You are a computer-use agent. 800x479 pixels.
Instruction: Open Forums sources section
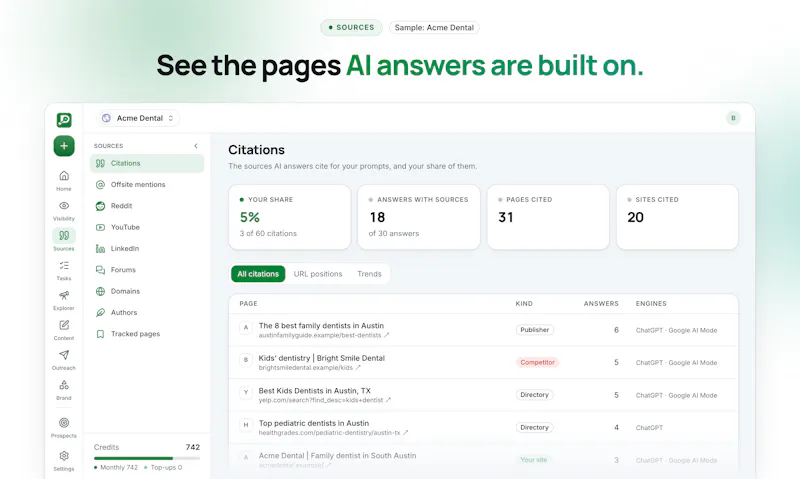[x=147, y=270]
